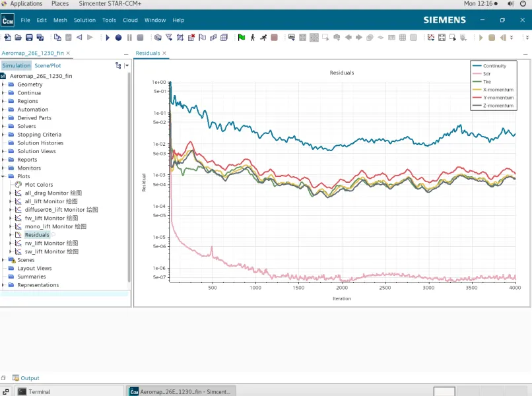Click the running man icon in toolbar
This screenshot has height=396, width=532.
click(x=263, y=38)
